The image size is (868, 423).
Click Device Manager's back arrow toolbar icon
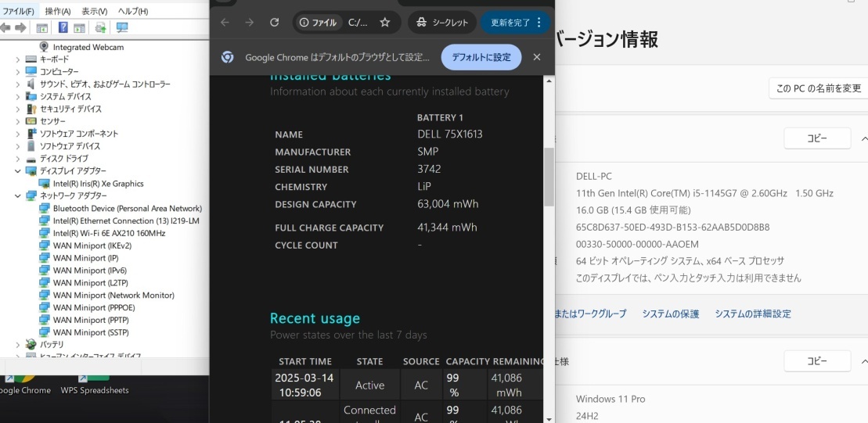coord(5,27)
